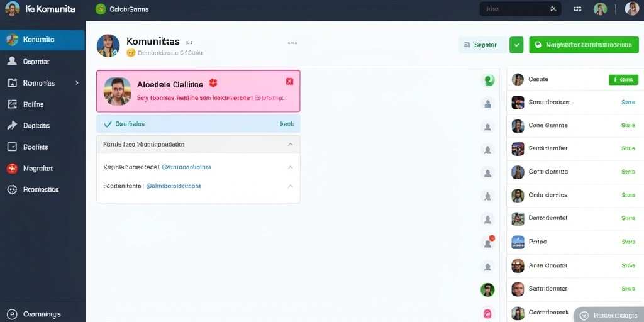Click Save in the Cone Gamme row
The height and width of the screenshot is (322, 644).
[x=628, y=125]
